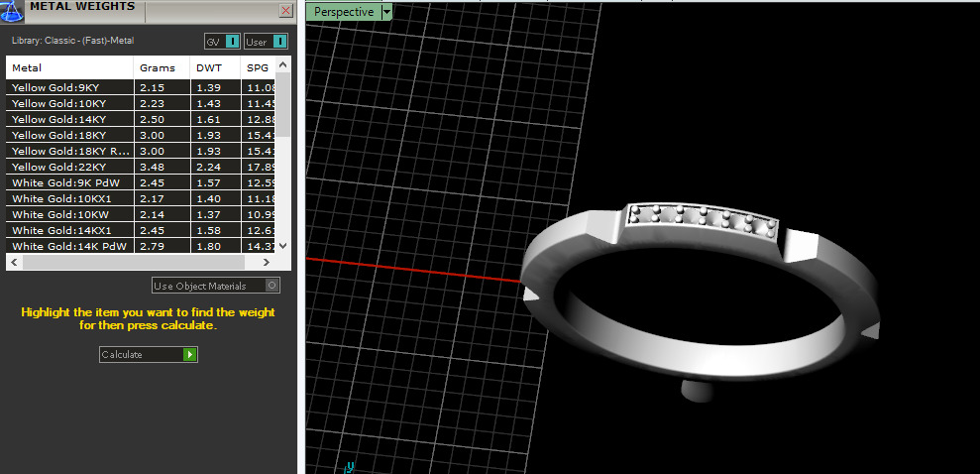This screenshot has height=474, width=980.
Task: Click the 2.15 grams value
Action: click(152, 87)
